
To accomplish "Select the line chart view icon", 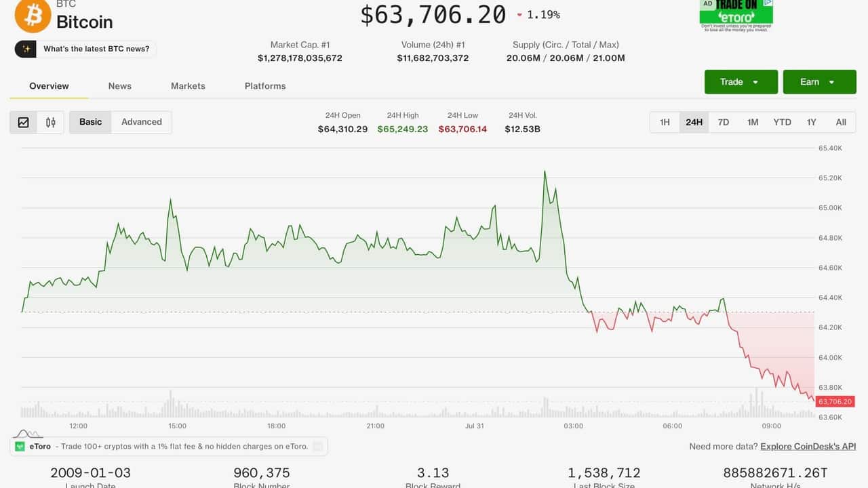I will pyautogui.click(x=24, y=122).
